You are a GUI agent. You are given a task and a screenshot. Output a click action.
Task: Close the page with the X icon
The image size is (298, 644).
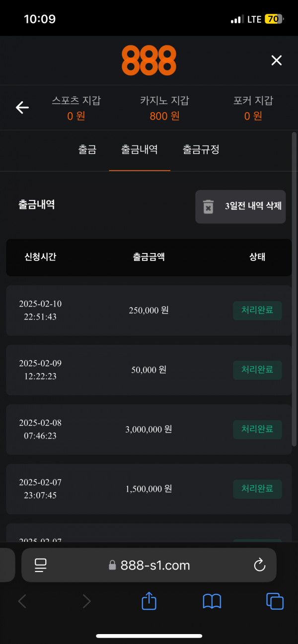point(276,61)
